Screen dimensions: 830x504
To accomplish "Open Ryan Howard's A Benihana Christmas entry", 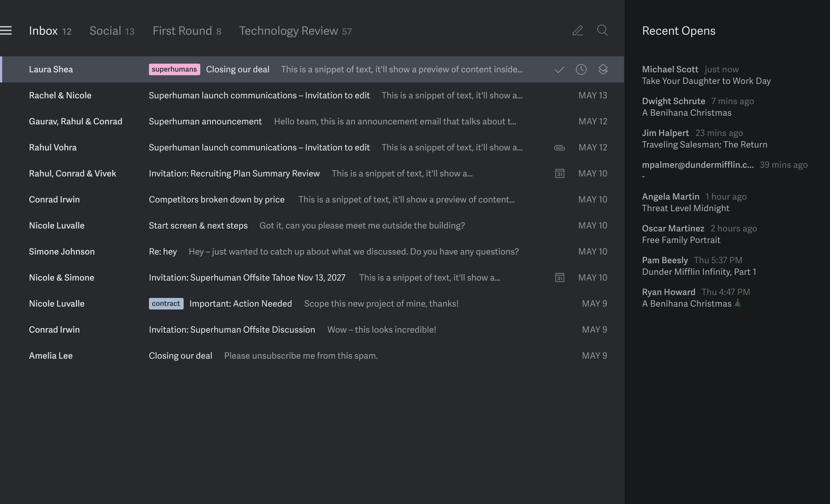I will click(x=696, y=298).
